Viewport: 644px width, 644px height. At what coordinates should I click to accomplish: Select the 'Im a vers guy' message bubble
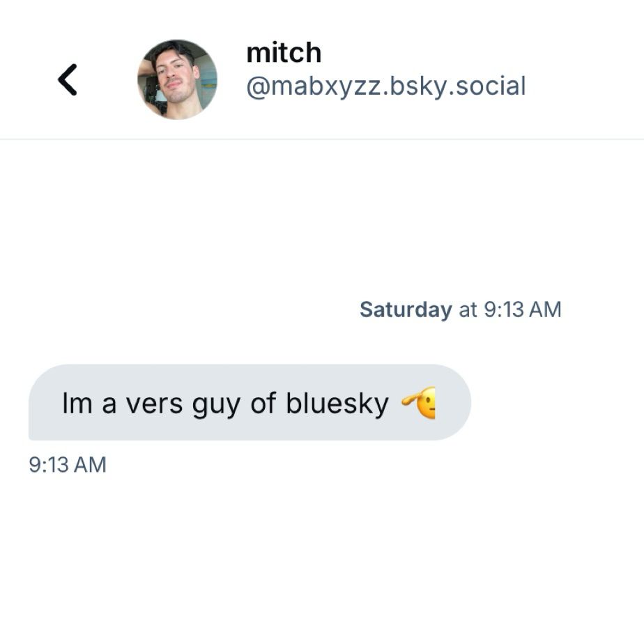pyautogui.click(x=250, y=402)
